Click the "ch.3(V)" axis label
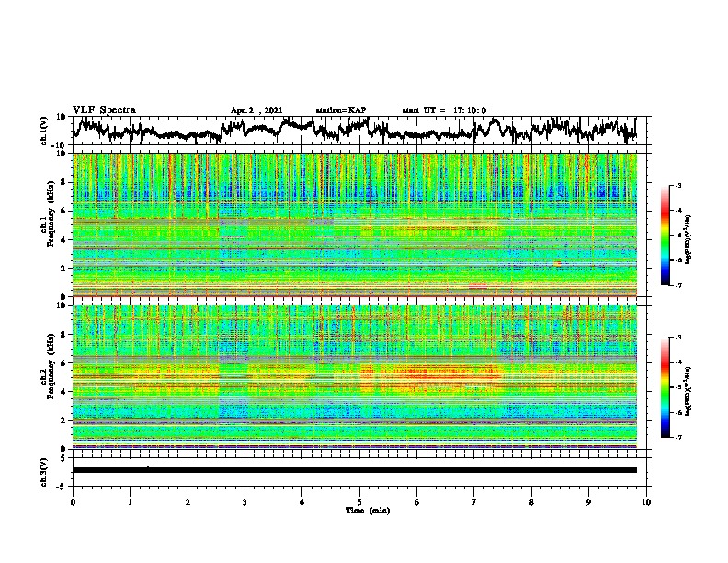728x563 pixels. click(x=44, y=472)
